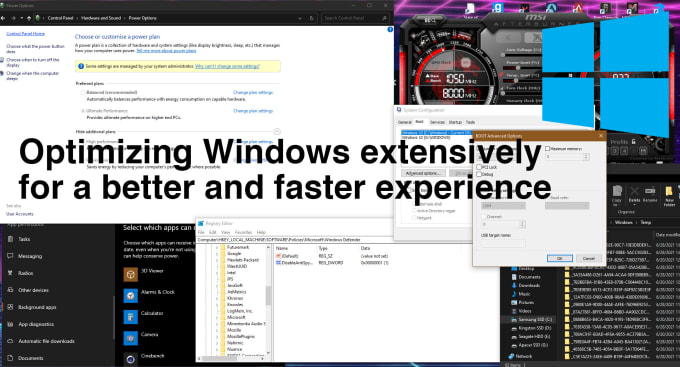This screenshot has height=367, width=680.
Task: Expand Futuremark registry key
Action: point(217,247)
